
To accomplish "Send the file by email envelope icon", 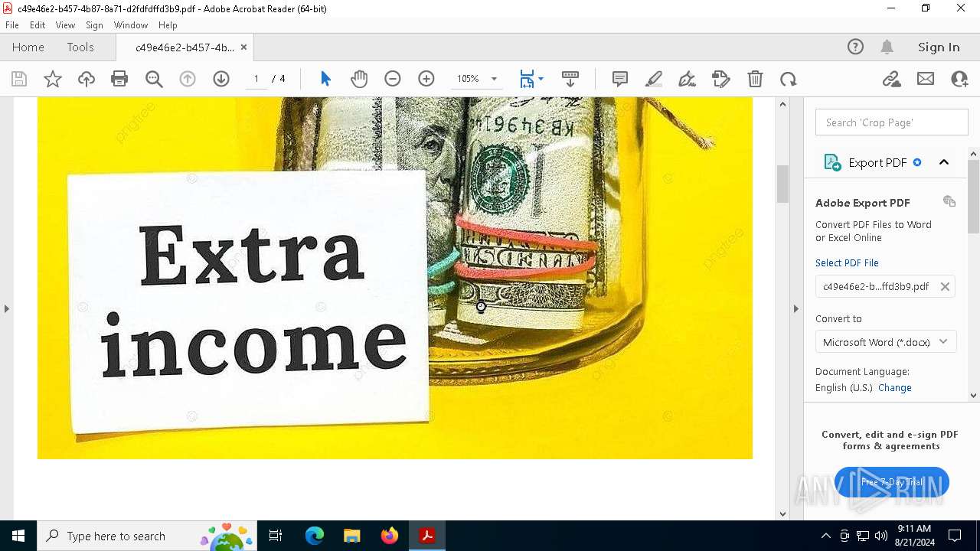I will click(926, 79).
